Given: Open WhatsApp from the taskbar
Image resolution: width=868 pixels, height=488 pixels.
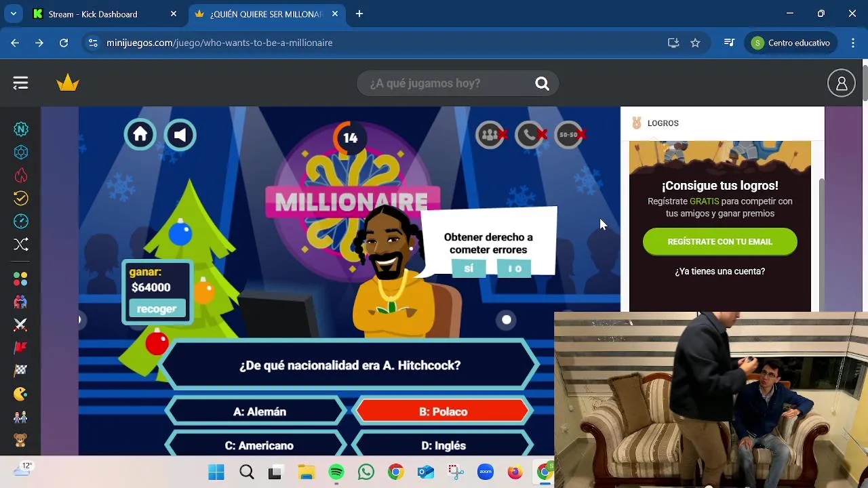Looking at the screenshot, I should [366, 472].
